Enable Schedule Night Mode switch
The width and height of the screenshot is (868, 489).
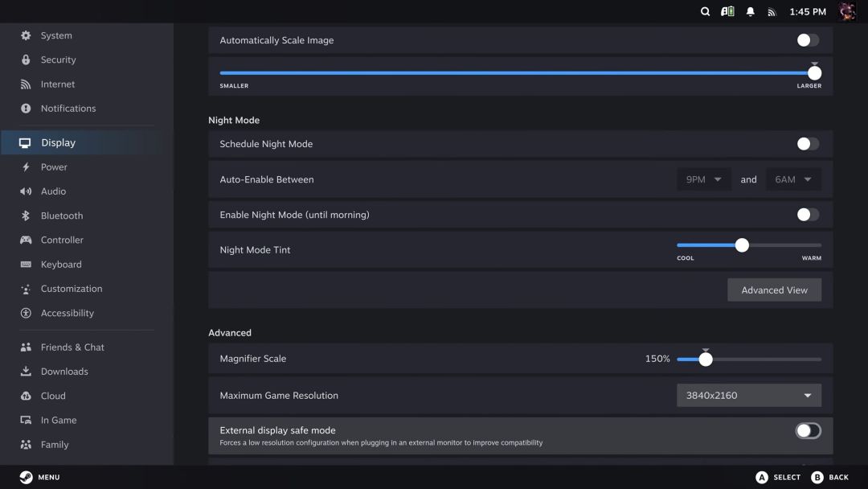click(808, 144)
